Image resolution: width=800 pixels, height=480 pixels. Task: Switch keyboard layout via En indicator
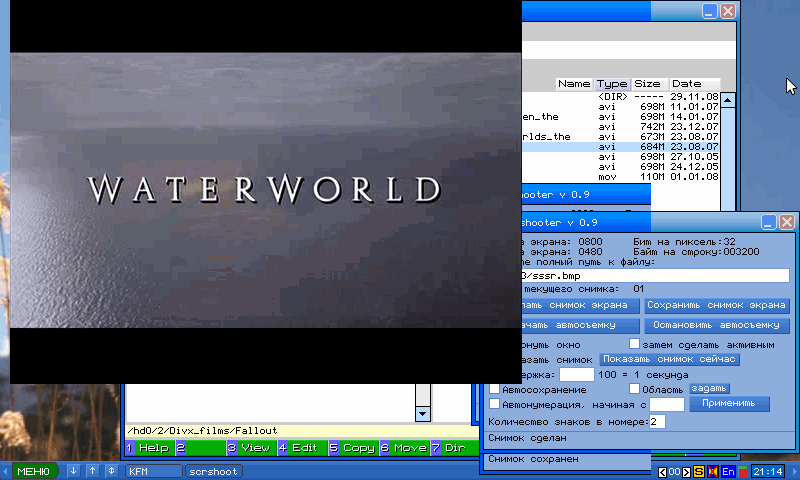point(728,471)
